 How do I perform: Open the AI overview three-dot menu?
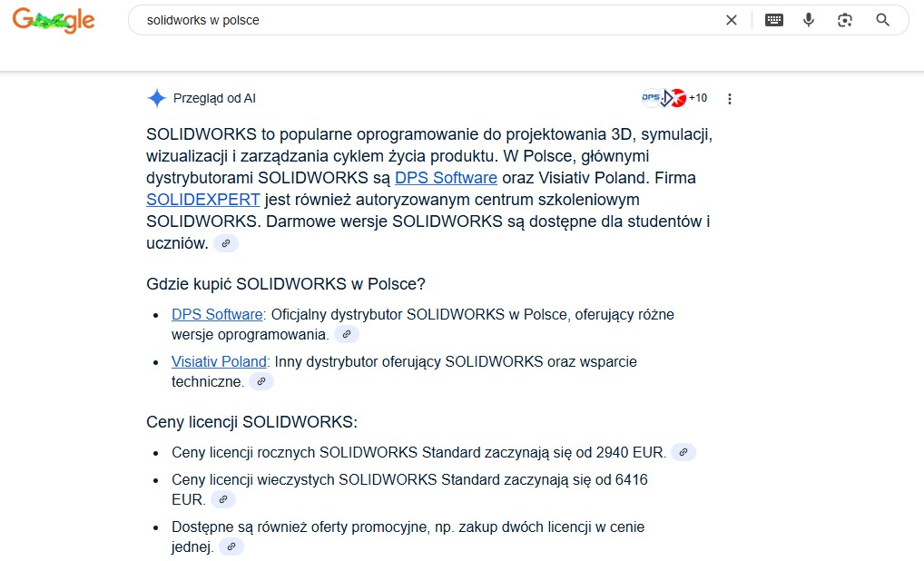pyautogui.click(x=730, y=98)
